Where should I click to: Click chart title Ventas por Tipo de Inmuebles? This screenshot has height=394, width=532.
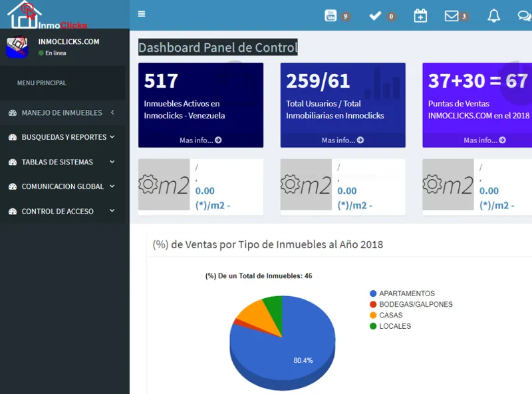pyautogui.click(x=268, y=244)
